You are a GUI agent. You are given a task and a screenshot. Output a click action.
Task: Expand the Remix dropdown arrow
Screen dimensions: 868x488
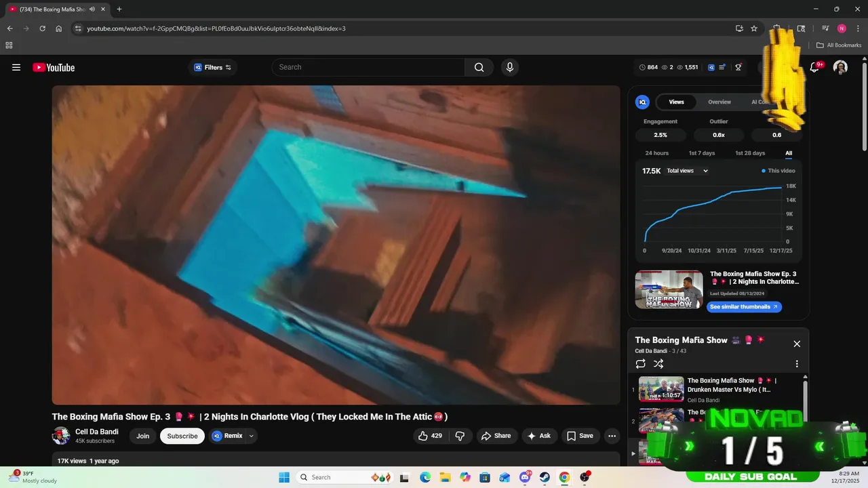tap(252, 436)
